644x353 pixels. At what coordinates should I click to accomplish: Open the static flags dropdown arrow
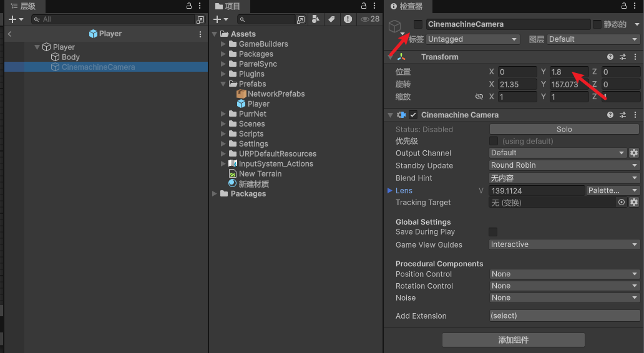click(x=637, y=24)
